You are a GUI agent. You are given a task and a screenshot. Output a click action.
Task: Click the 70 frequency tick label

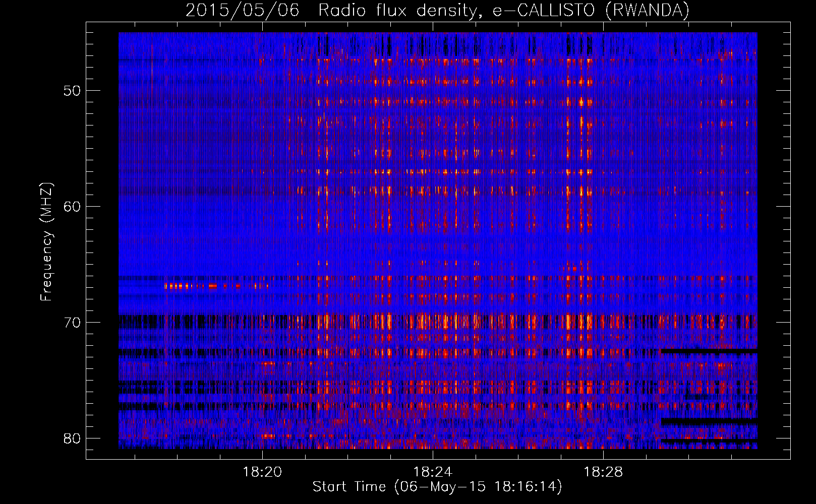[x=72, y=323]
